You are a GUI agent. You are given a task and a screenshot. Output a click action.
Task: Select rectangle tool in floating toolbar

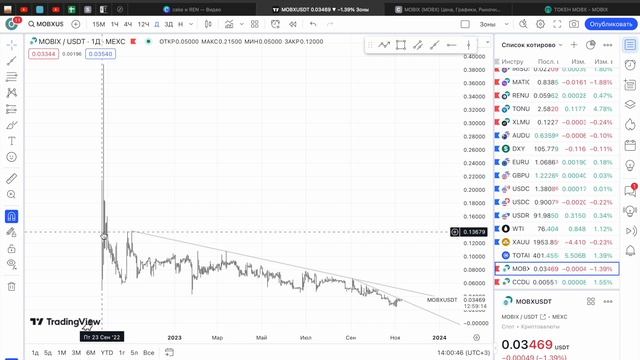point(401,45)
